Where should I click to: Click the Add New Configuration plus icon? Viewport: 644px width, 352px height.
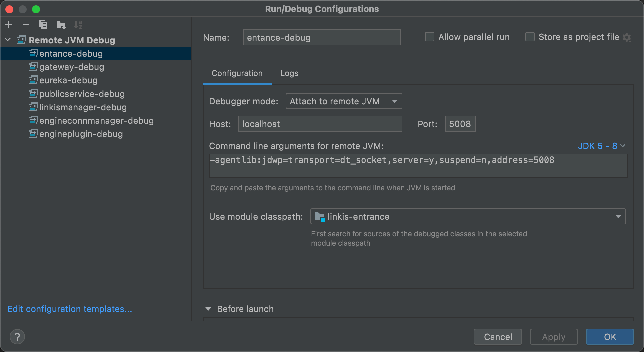(9, 25)
